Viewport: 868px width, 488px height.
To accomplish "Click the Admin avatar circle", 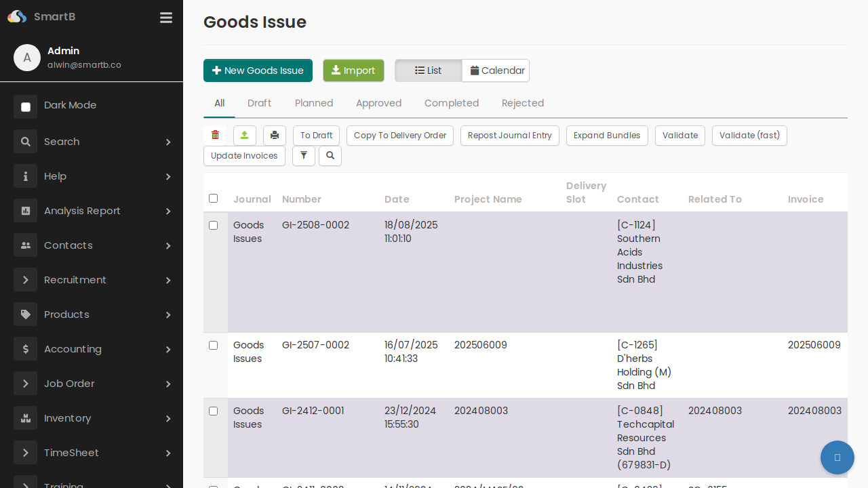I will (x=27, y=58).
